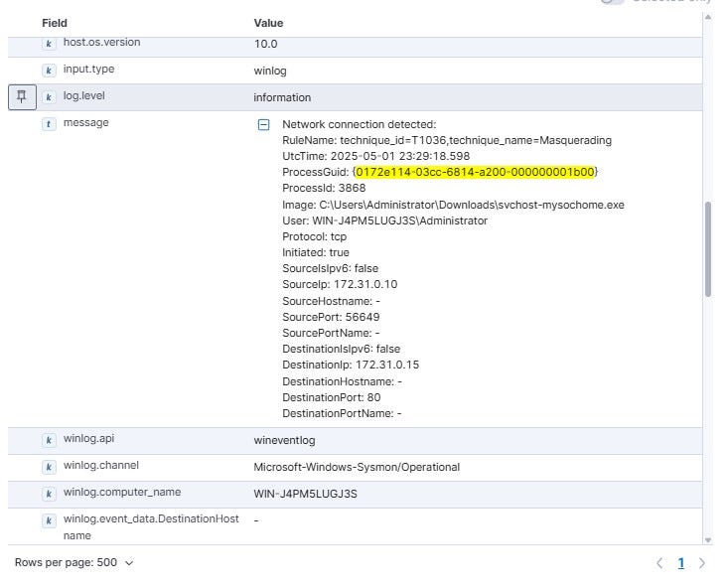The height and width of the screenshot is (588, 726).
Task: Select the message field name
Action: pos(86,123)
